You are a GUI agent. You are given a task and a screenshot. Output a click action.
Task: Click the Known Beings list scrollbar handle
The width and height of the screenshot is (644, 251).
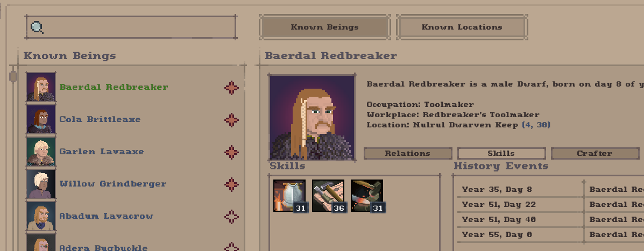point(13,76)
